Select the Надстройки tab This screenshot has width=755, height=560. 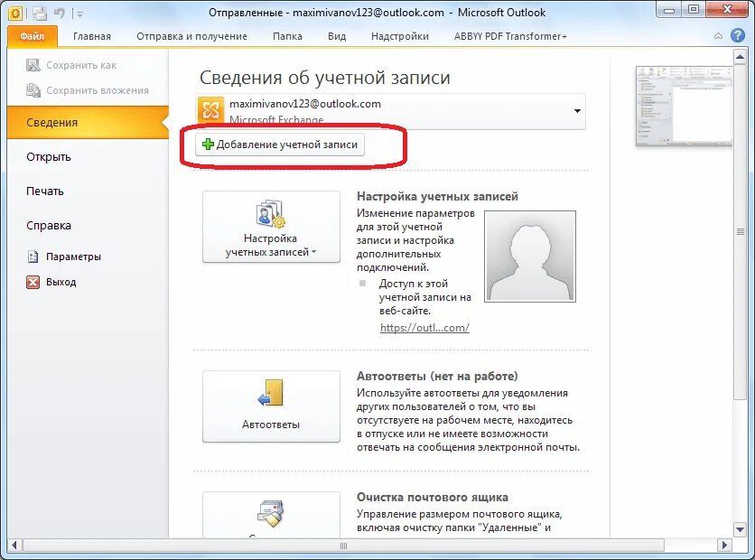pyautogui.click(x=400, y=37)
